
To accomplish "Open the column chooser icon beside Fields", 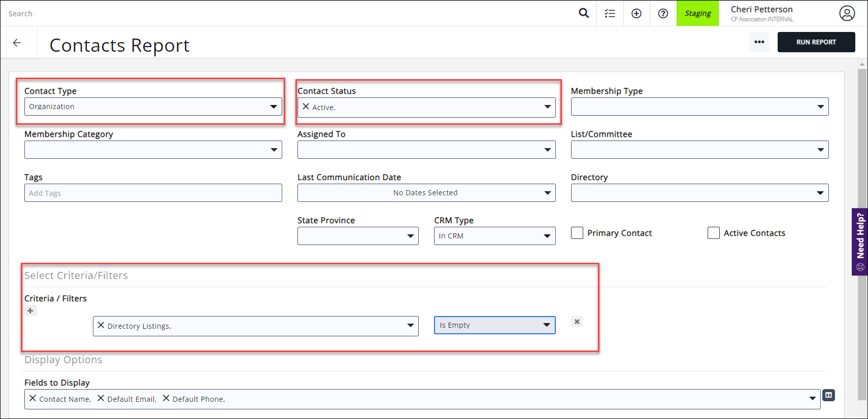I will (828, 395).
